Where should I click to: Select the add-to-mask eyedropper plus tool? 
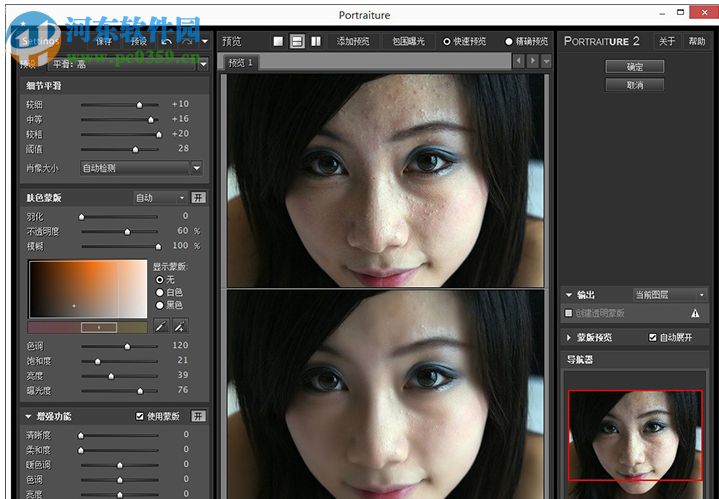click(180, 326)
